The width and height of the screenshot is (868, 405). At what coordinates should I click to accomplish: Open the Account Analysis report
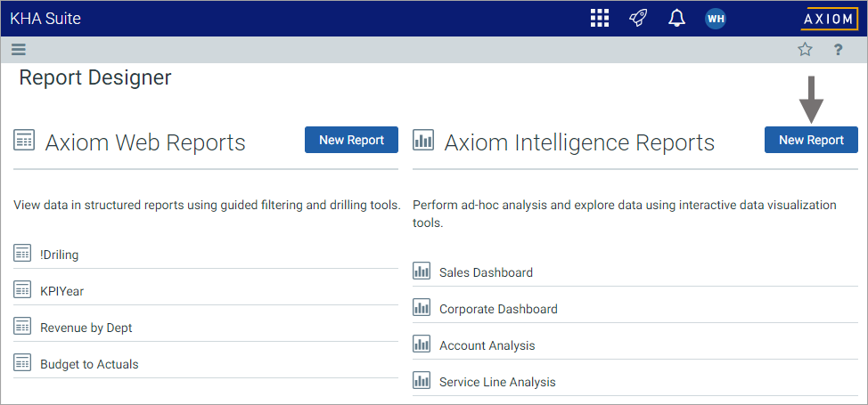pos(487,345)
